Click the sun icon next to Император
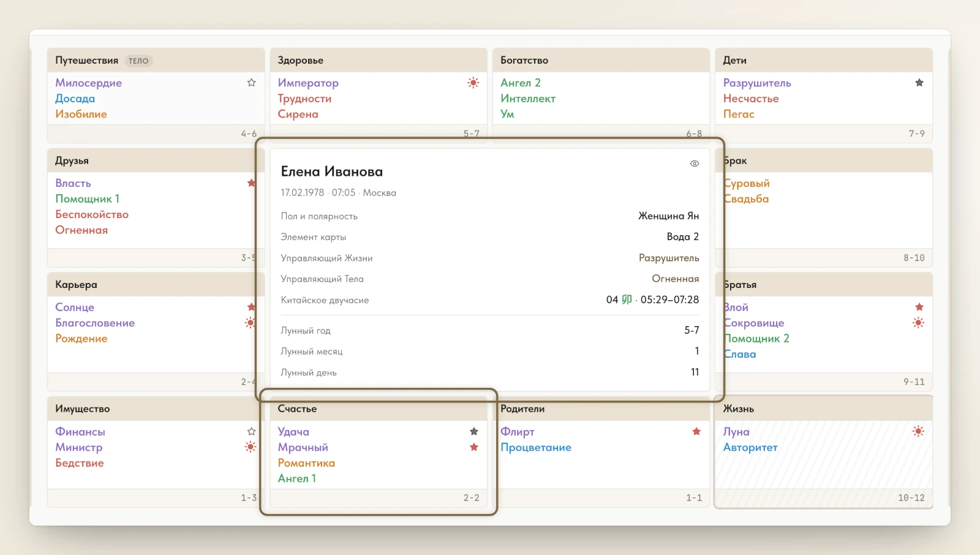The image size is (980, 555). [473, 83]
